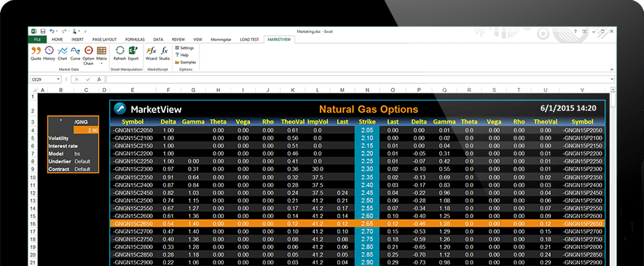This screenshot has height=266, width=644.
Task: Select the MARKETVIEW ribbon tab
Action: point(279,39)
